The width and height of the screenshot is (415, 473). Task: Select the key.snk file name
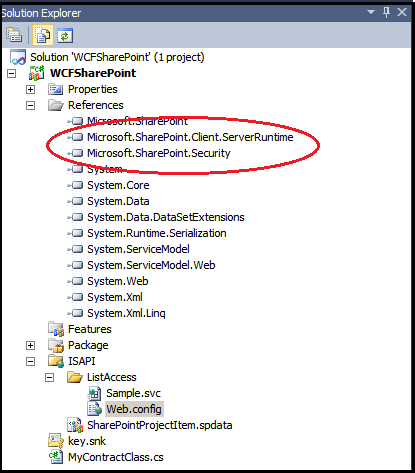[87, 441]
